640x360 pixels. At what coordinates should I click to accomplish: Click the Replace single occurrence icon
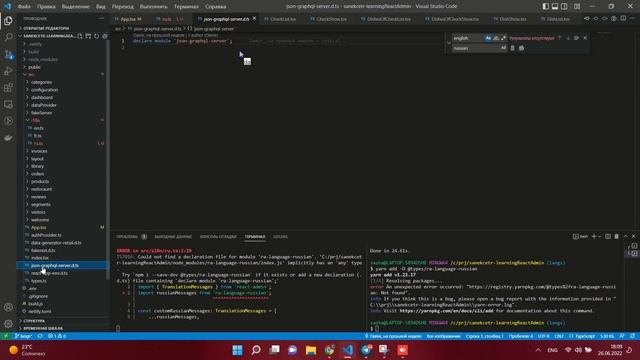pyautogui.click(x=513, y=48)
